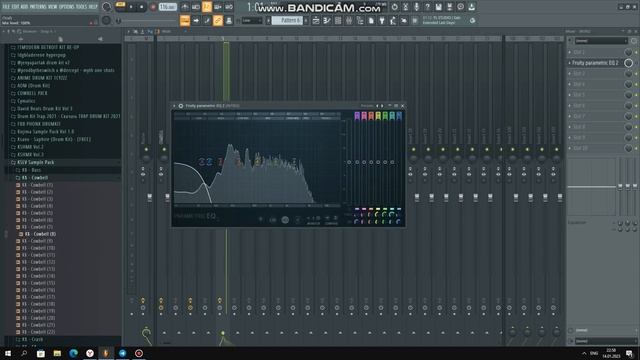Click the add pattern plus button

(x=306, y=20)
